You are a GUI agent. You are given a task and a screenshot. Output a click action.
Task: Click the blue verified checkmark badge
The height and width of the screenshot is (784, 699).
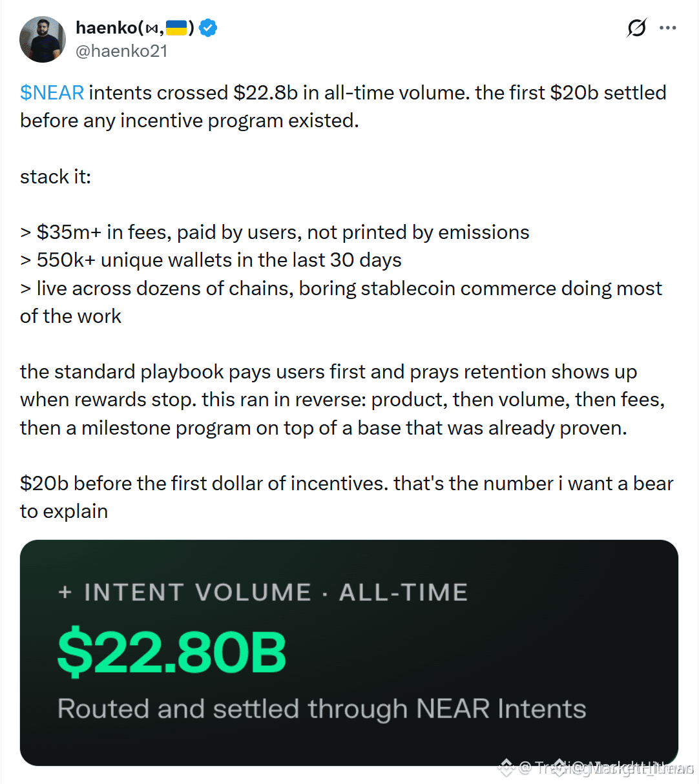coord(208,28)
